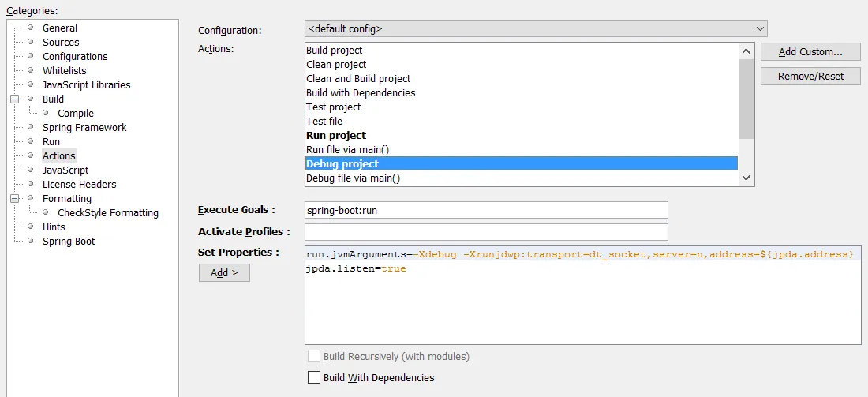Open the Spring Boot category

69,242
